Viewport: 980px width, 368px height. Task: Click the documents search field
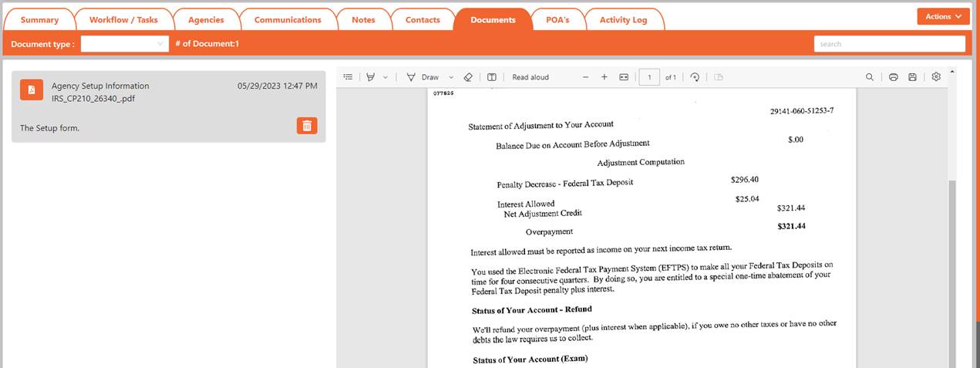[x=889, y=44]
